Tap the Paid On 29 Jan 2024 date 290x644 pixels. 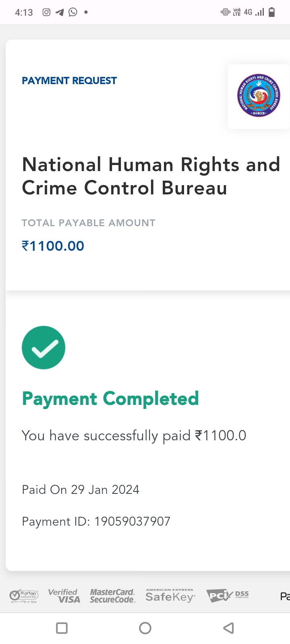coord(81,489)
